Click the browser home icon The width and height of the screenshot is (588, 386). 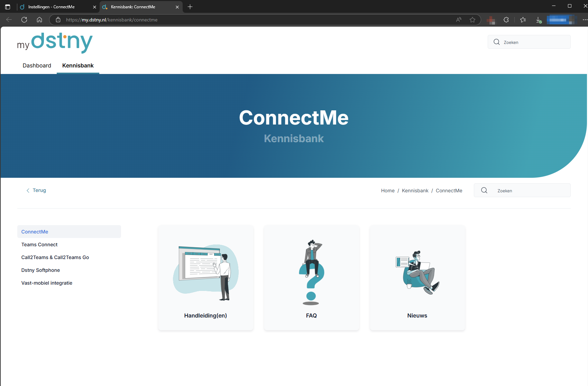pyautogui.click(x=39, y=20)
